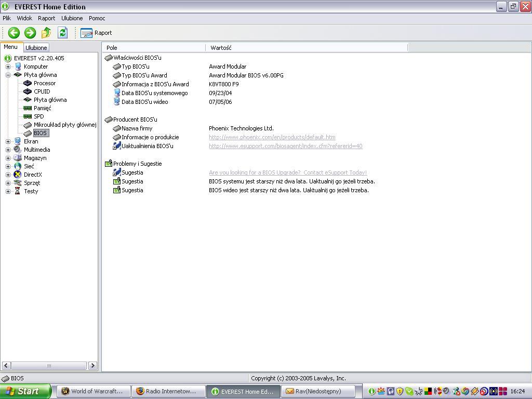This screenshot has width=532, height=399.
Task: Click the sidebar horizontal scrollbar thumb
Action: pyautogui.click(x=49, y=365)
